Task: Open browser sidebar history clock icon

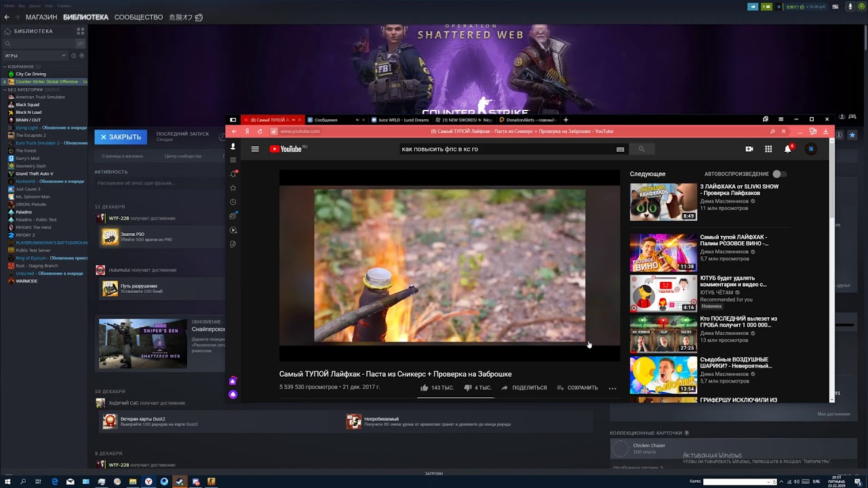Action: (x=233, y=202)
